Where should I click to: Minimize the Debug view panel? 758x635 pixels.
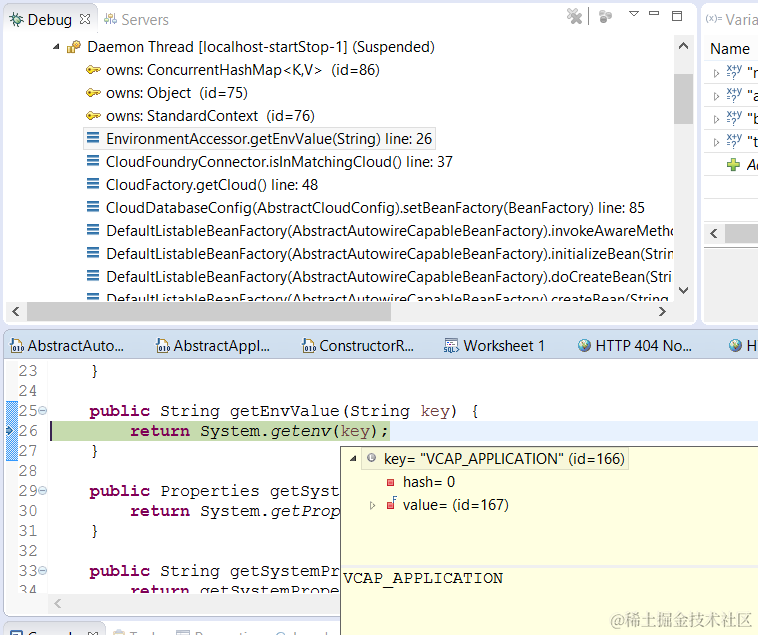click(x=654, y=14)
